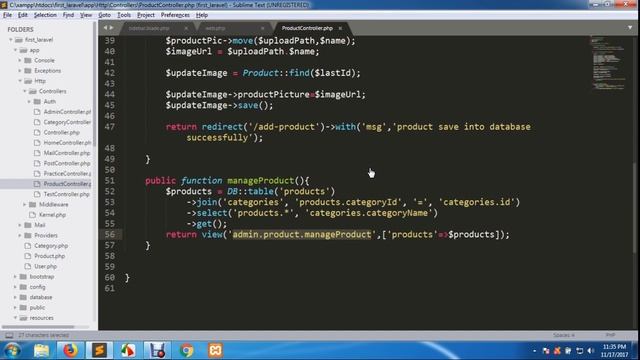
Task: Expand the Middleware folder
Action: 25,204
